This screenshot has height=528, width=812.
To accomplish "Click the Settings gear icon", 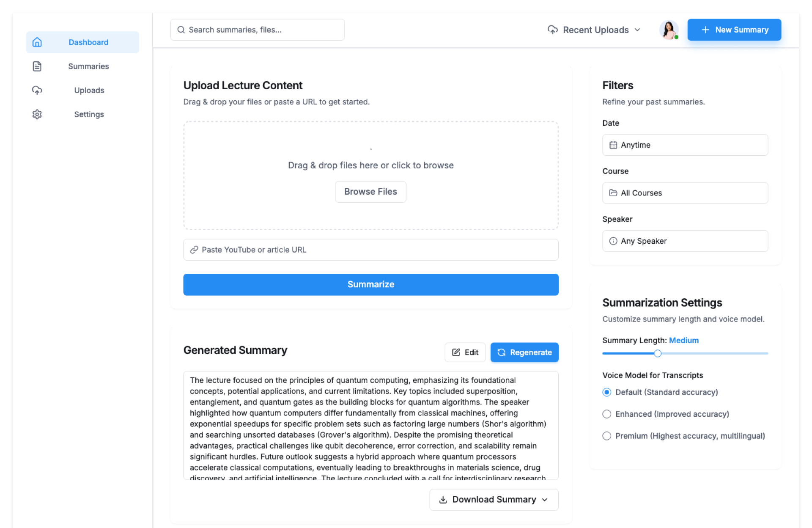I will coord(37,114).
